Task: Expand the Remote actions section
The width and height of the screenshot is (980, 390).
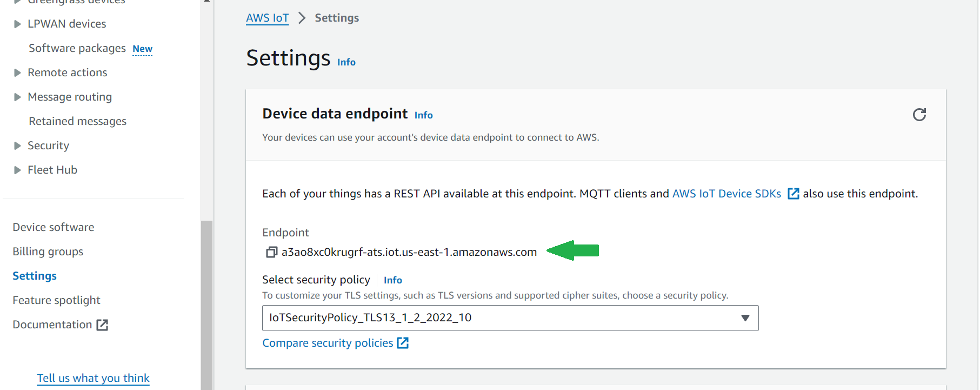Action: click(x=17, y=72)
